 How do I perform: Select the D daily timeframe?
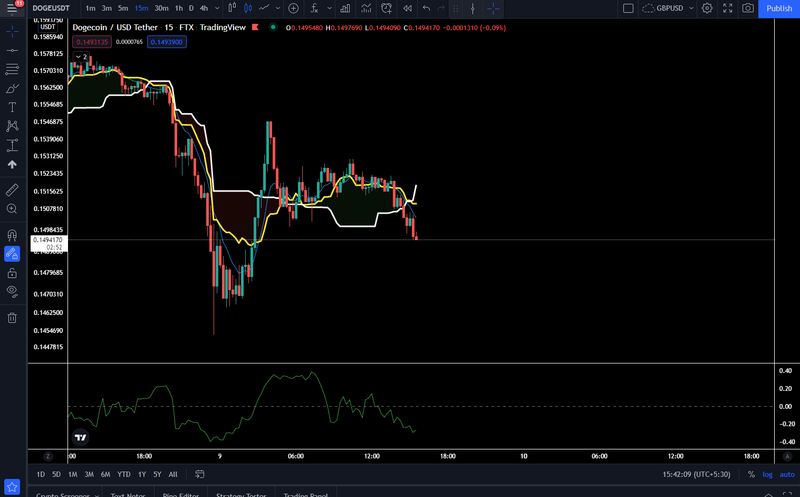(191, 8)
